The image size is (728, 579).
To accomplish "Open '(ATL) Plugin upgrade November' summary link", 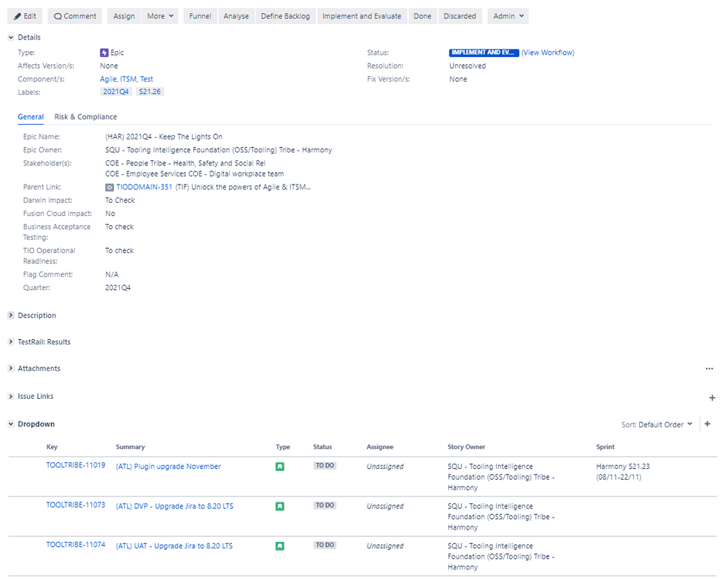I will [x=168, y=467].
